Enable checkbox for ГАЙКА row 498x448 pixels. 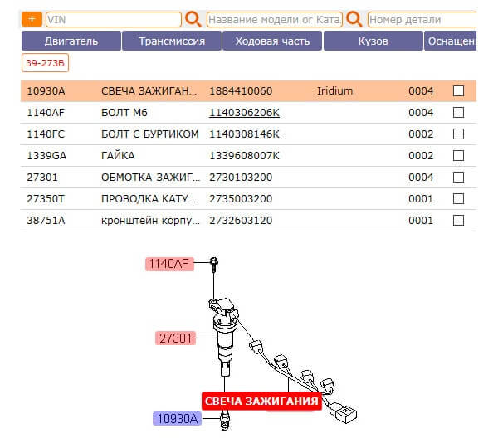coord(458,156)
